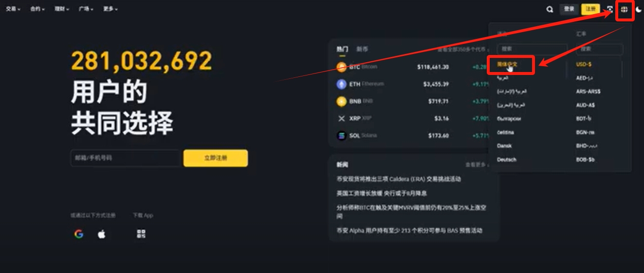Sign up with the Google icon

click(79, 234)
